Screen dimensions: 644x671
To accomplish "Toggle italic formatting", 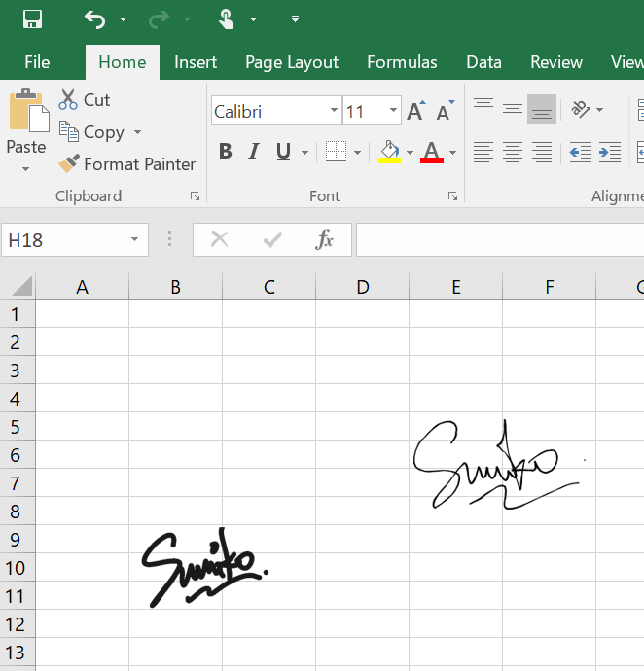I will pos(254,152).
